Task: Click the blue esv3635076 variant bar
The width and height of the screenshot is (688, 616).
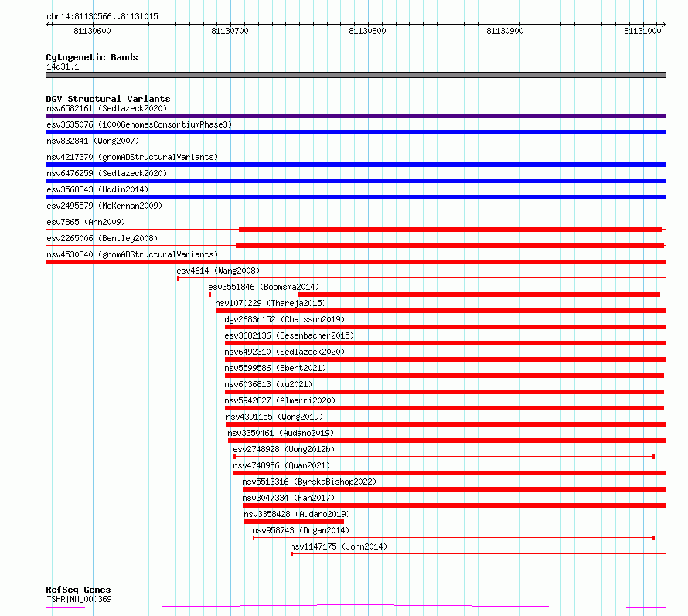Action: pyautogui.click(x=356, y=132)
